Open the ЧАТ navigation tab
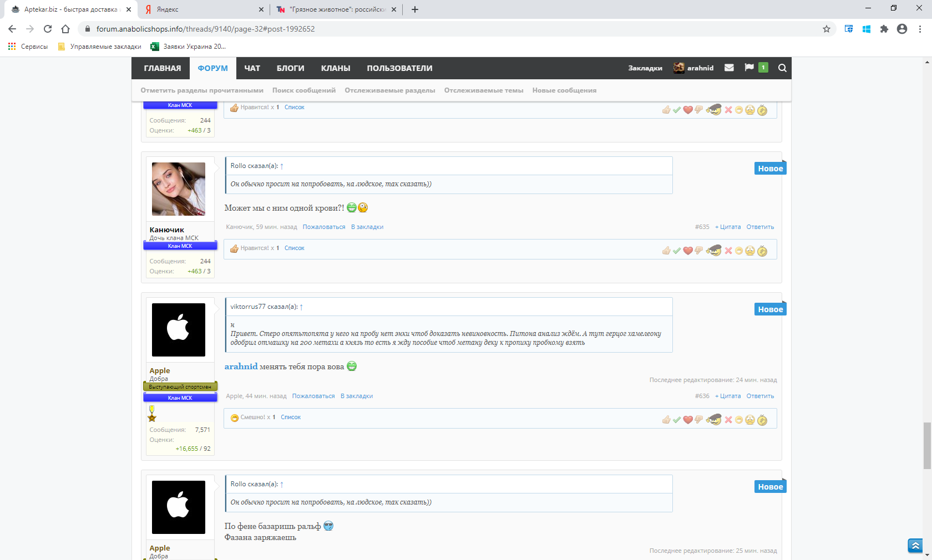932x560 pixels. point(252,68)
